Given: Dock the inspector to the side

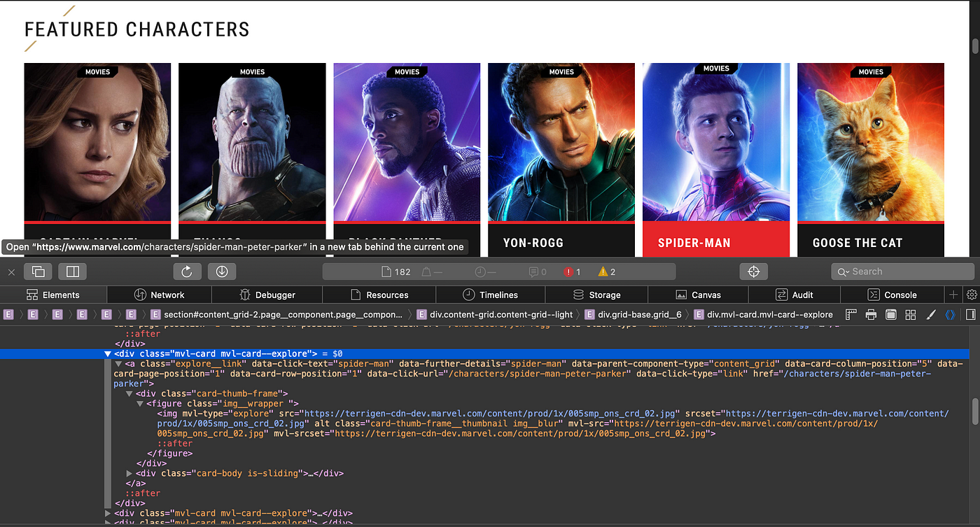Looking at the screenshot, I should pos(73,272).
